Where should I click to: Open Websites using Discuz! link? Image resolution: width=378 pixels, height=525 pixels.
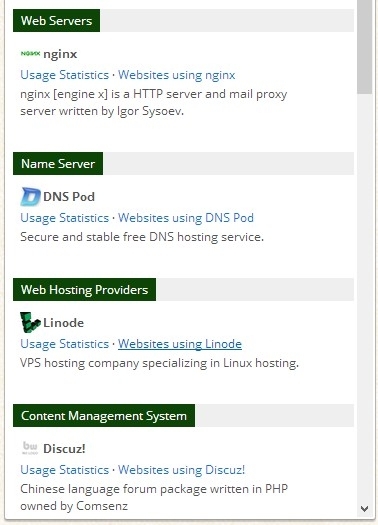click(181, 470)
